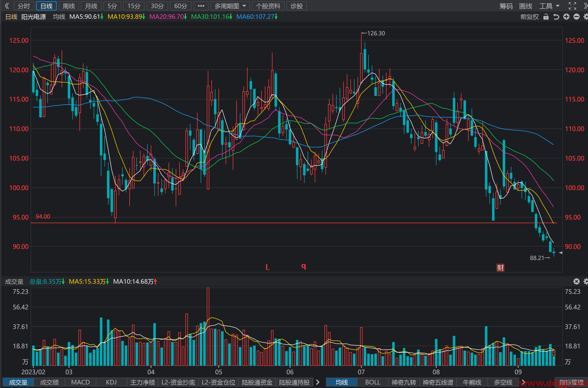This screenshot has width=588, height=388.
Task: Click the volume MA5:15.33万 label
Action: coord(89,282)
